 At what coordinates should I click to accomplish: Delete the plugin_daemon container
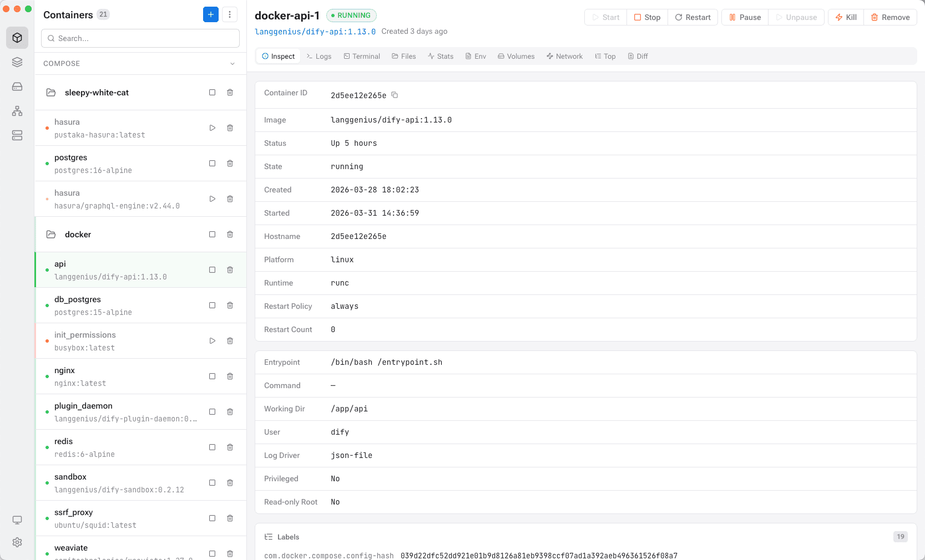(x=230, y=412)
